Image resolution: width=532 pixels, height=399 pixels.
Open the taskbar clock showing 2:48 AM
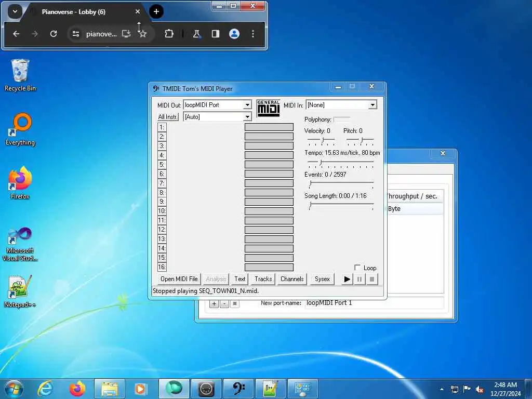click(505, 389)
